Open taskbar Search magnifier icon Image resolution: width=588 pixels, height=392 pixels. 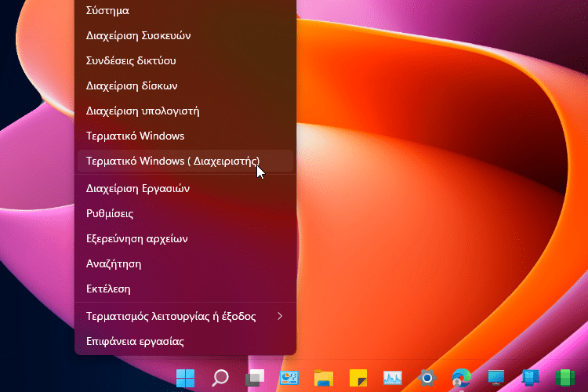tap(220, 378)
